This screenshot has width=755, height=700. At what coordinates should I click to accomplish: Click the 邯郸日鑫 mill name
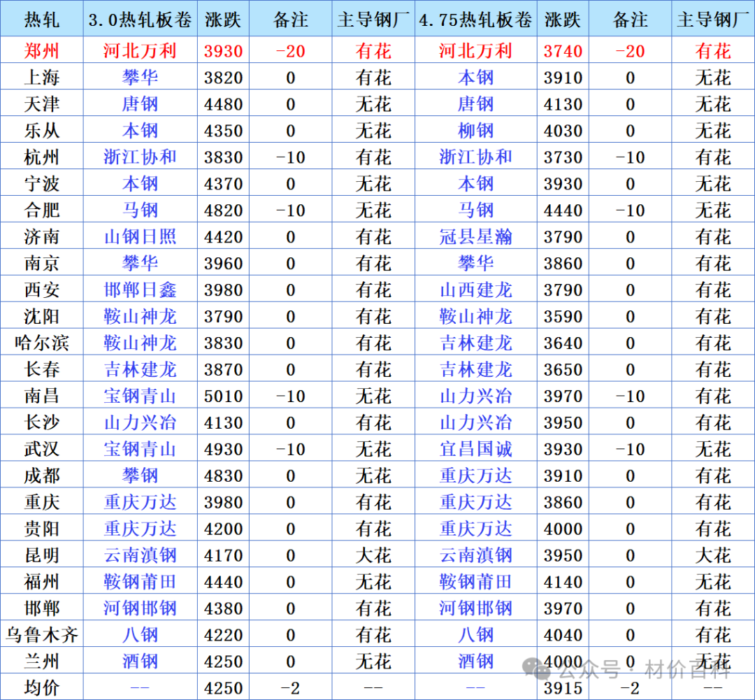[x=140, y=289]
